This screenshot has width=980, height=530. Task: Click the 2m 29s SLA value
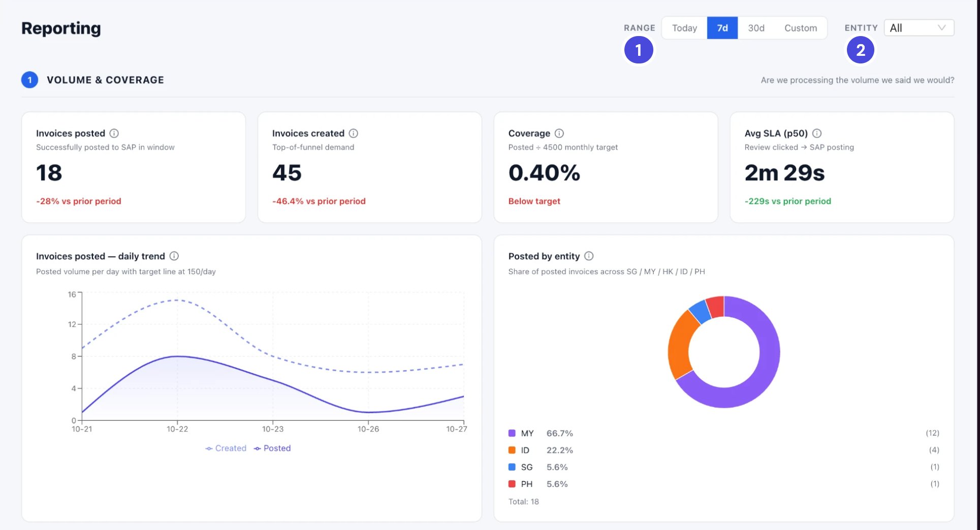click(x=784, y=173)
